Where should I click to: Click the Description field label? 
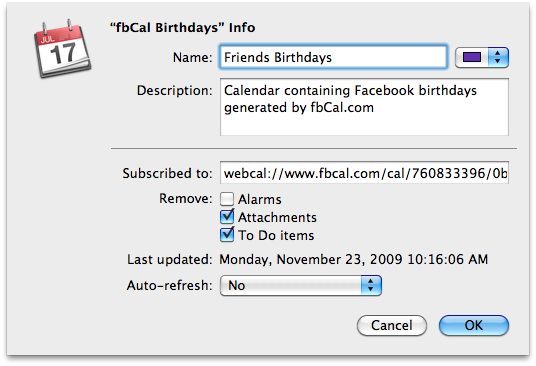tap(175, 91)
